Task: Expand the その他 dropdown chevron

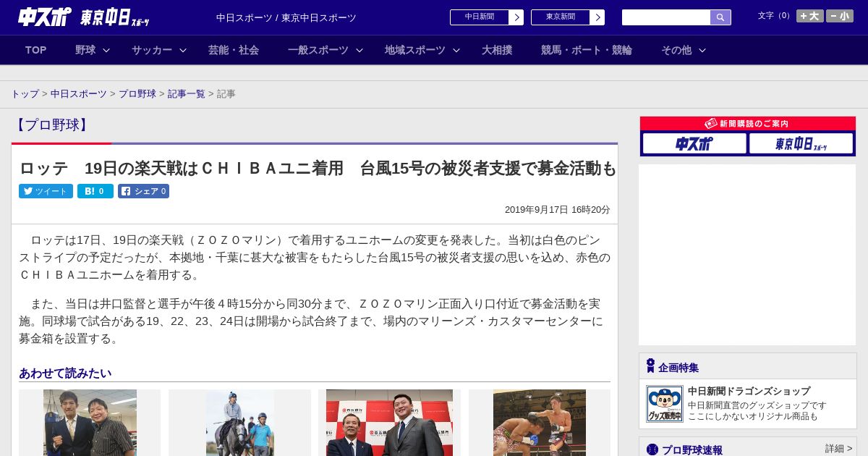Action: (702, 50)
